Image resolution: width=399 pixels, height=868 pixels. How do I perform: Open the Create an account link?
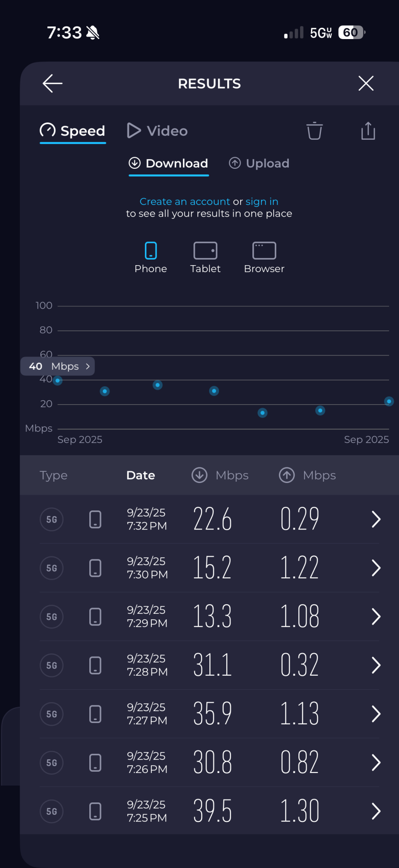click(x=184, y=201)
